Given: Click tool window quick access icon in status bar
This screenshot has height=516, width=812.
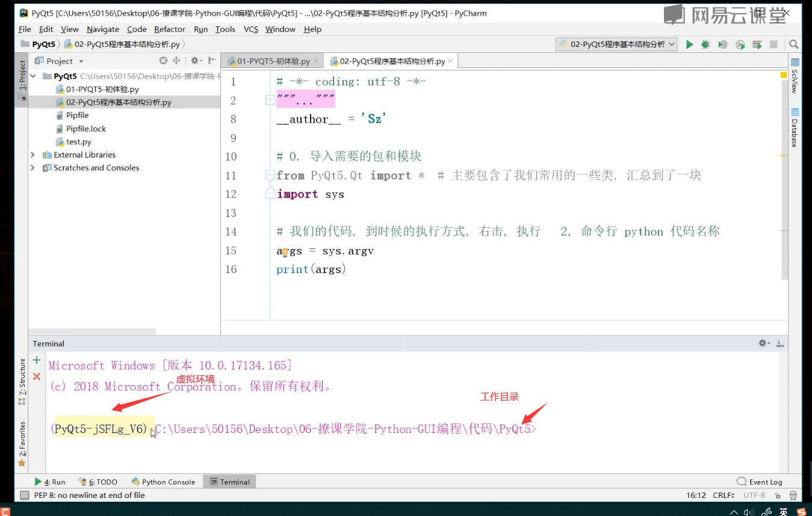Looking at the screenshot, I should click(x=24, y=496).
